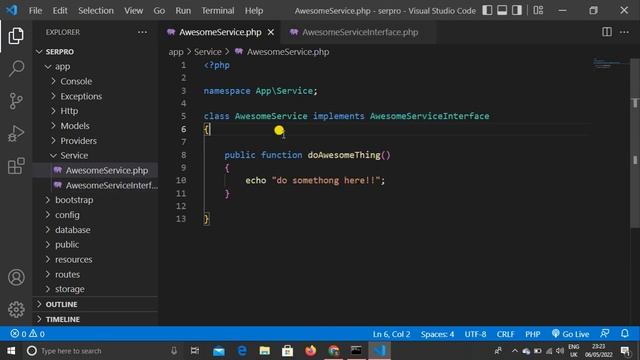
Task: Click the editor vertical scrollbar
Action: (x=635, y=143)
